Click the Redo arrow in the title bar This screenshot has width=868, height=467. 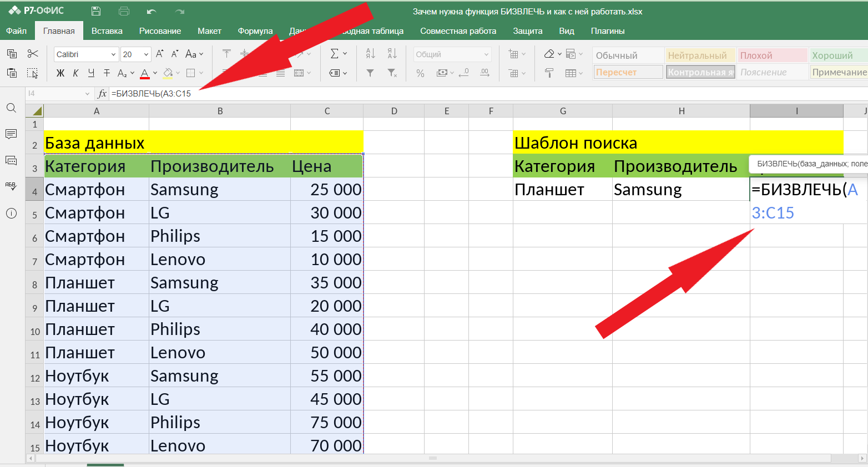click(x=179, y=11)
